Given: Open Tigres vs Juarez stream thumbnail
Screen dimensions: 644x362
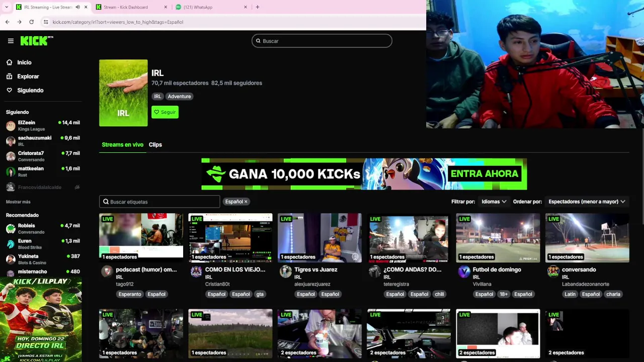Looking at the screenshot, I should 319,237.
